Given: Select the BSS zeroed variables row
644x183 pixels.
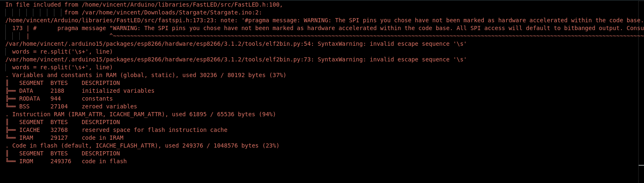Looking at the screenshot, I should point(78,106).
